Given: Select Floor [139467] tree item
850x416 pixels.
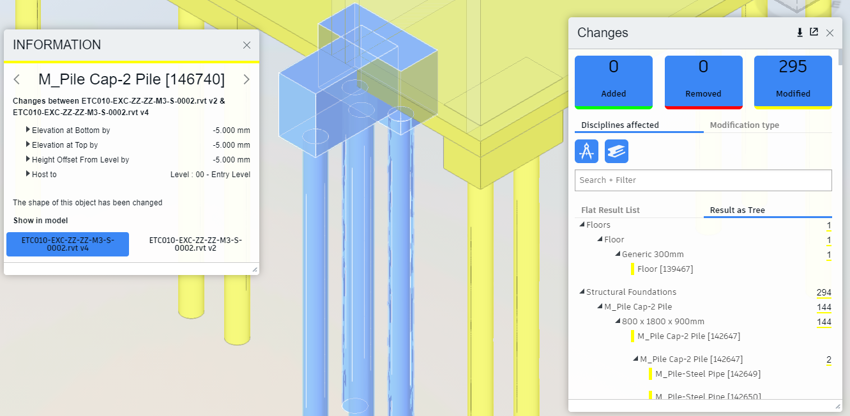Looking at the screenshot, I should (665, 269).
